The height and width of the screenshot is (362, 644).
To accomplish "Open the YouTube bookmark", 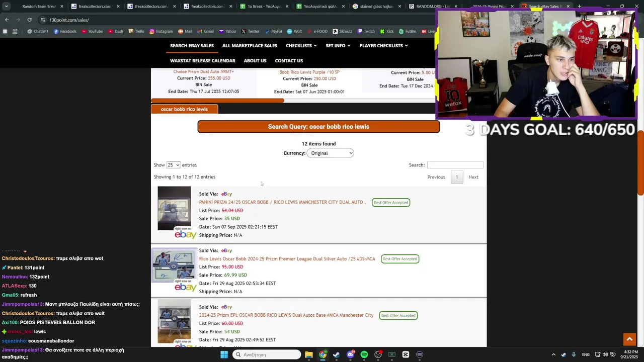I will pyautogui.click(x=92, y=31).
